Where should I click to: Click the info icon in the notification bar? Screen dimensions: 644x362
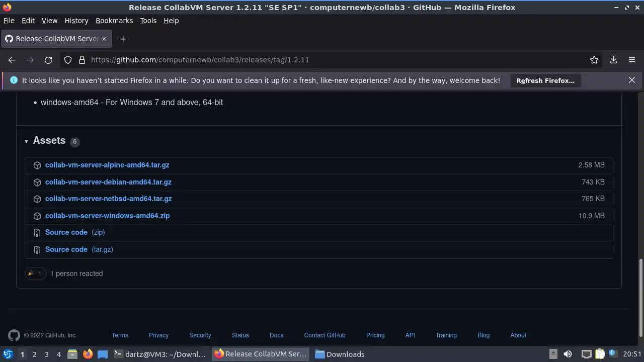pos(14,80)
